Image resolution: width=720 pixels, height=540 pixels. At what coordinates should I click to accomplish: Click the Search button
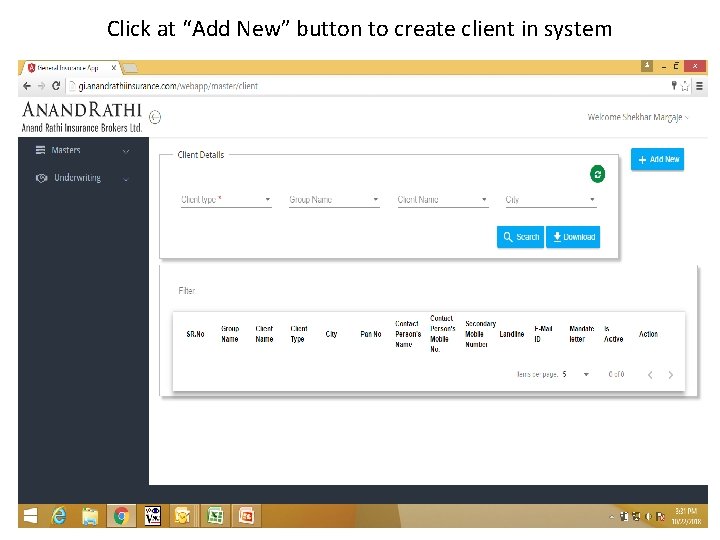coord(520,237)
